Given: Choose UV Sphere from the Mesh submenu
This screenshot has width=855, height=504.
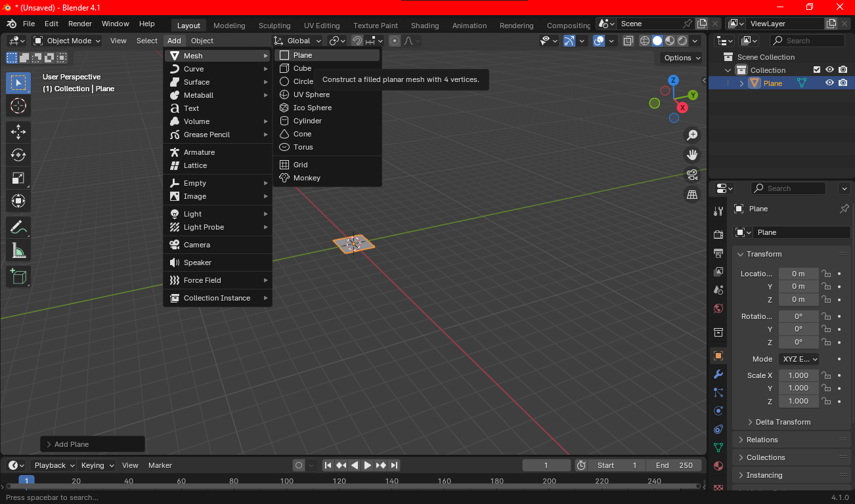Looking at the screenshot, I should (x=327, y=94).
